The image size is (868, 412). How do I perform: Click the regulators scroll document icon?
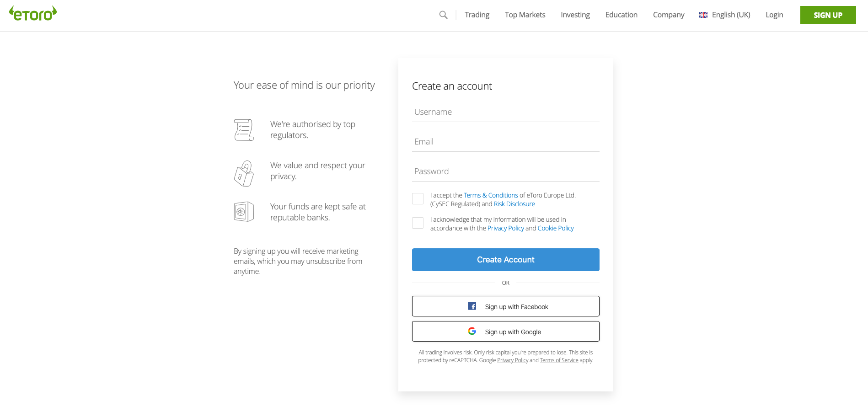point(244,130)
